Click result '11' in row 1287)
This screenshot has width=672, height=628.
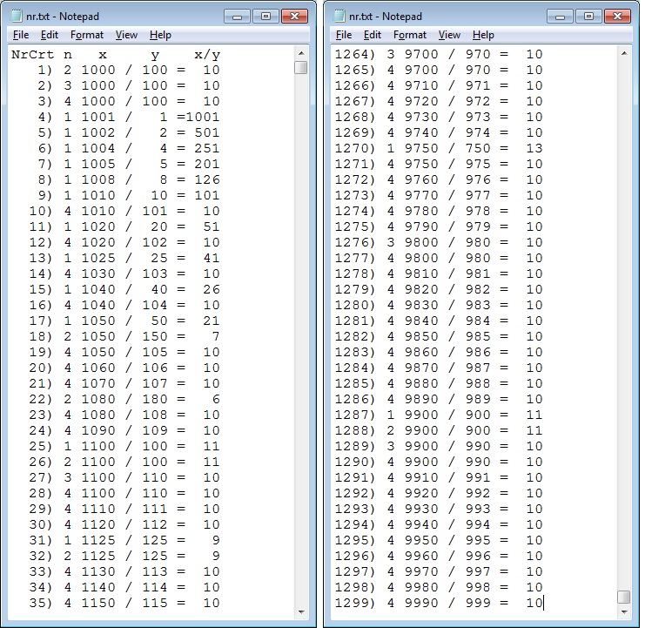pyautogui.click(x=534, y=415)
